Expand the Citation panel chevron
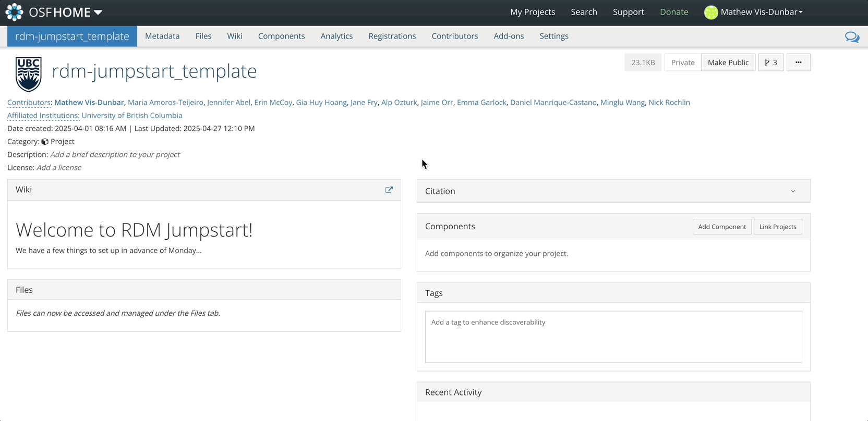The height and width of the screenshot is (421, 868). tap(793, 191)
